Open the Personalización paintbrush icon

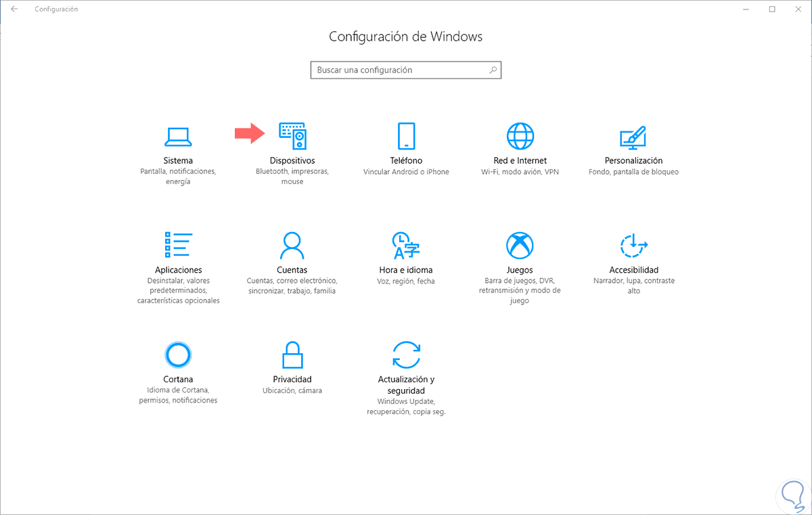click(x=633, y=137)
